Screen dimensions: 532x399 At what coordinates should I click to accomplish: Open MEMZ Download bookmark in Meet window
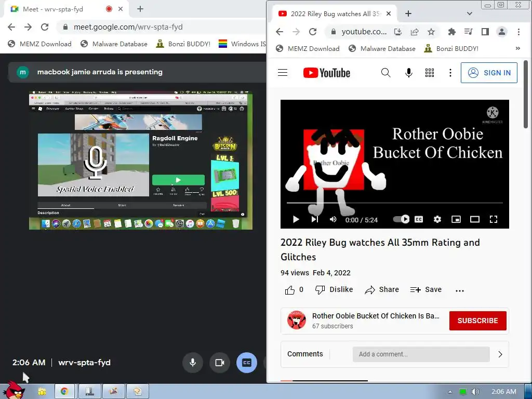click(x=39, y=44)
